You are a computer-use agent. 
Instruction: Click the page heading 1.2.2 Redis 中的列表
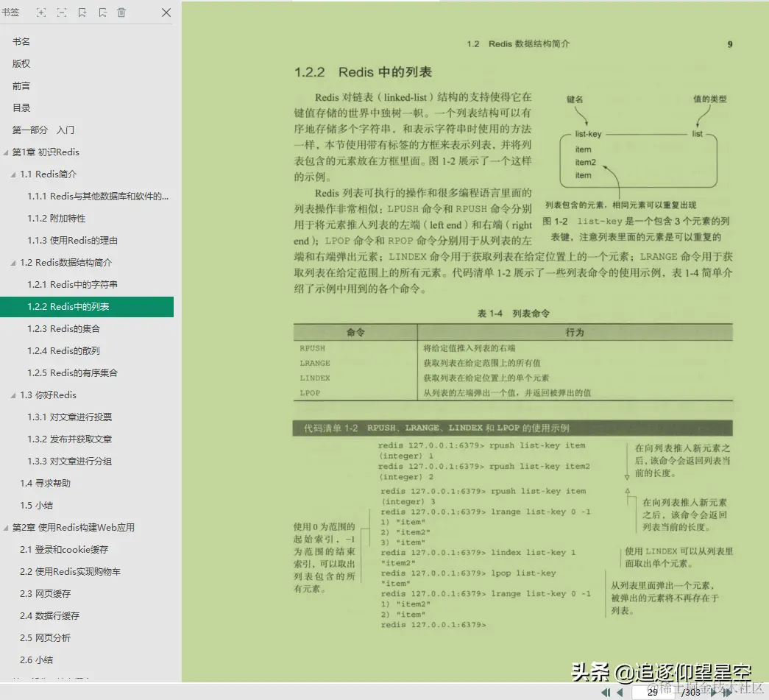[363, 72]
